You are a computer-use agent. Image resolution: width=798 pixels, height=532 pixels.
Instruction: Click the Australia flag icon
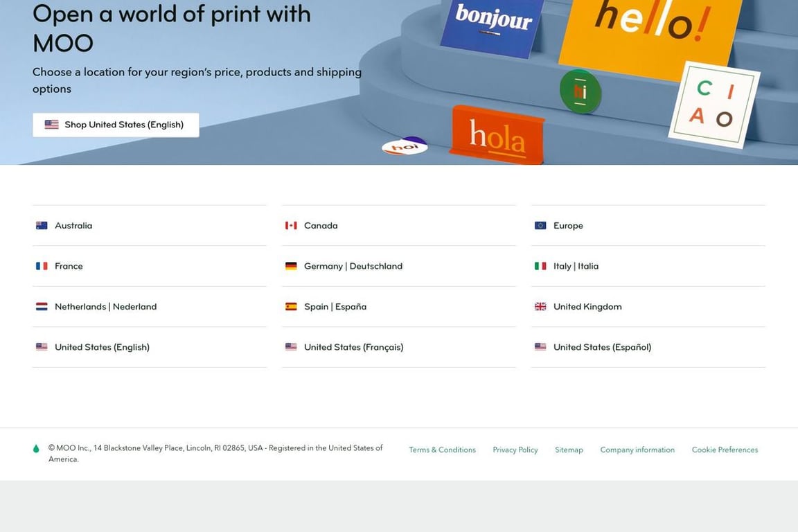tap(42, 226)
